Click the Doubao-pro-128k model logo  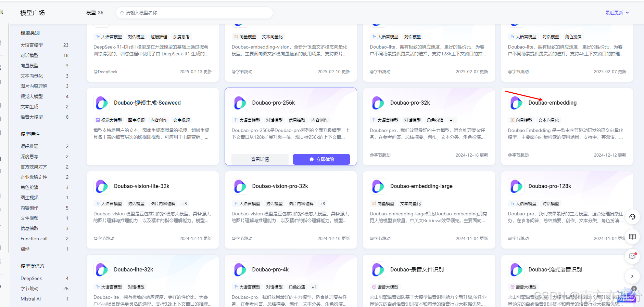pos(516,186)
